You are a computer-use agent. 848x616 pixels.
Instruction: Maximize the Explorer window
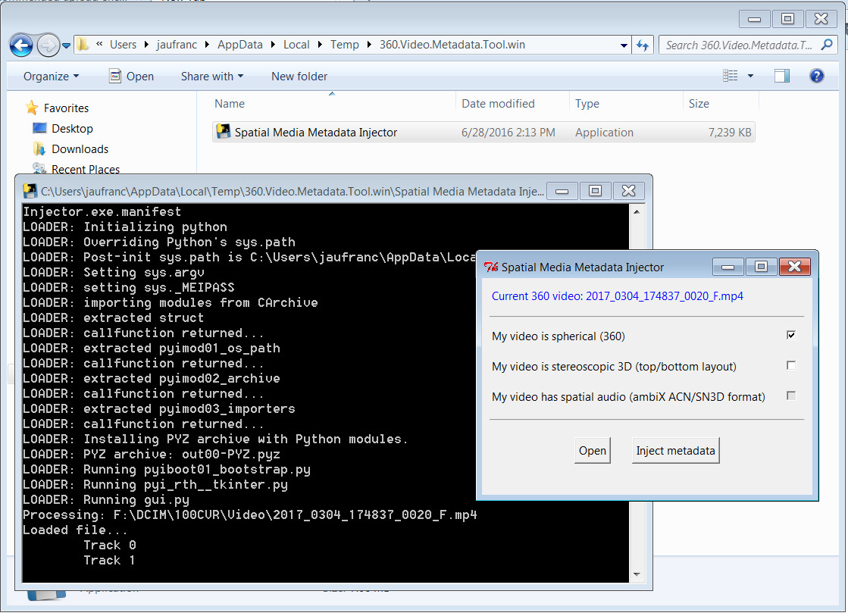click(x=788, y=19)
